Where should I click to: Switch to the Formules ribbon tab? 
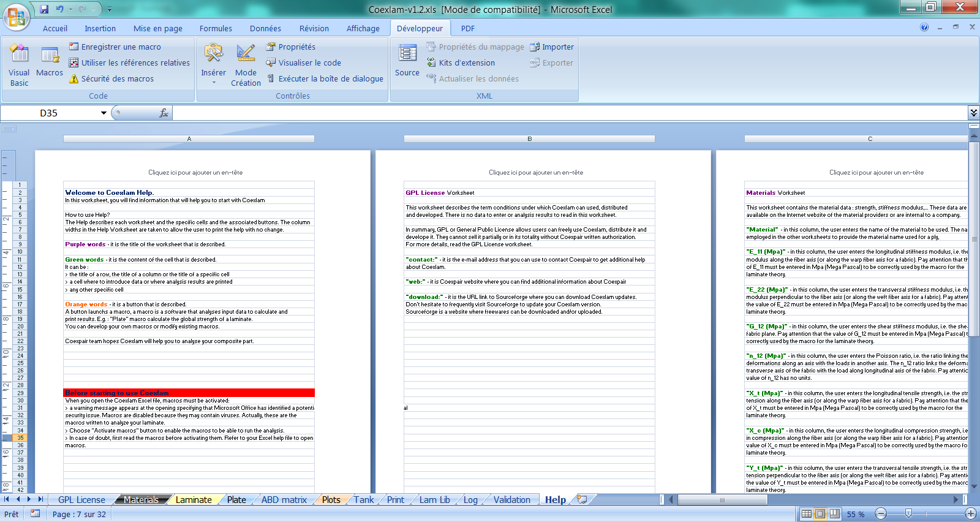tap(216, 28)
